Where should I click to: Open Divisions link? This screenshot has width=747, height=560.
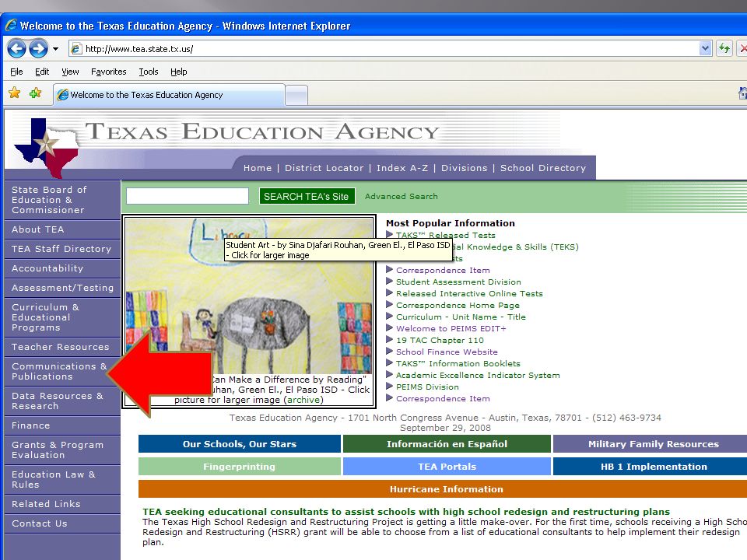[464, 168]
